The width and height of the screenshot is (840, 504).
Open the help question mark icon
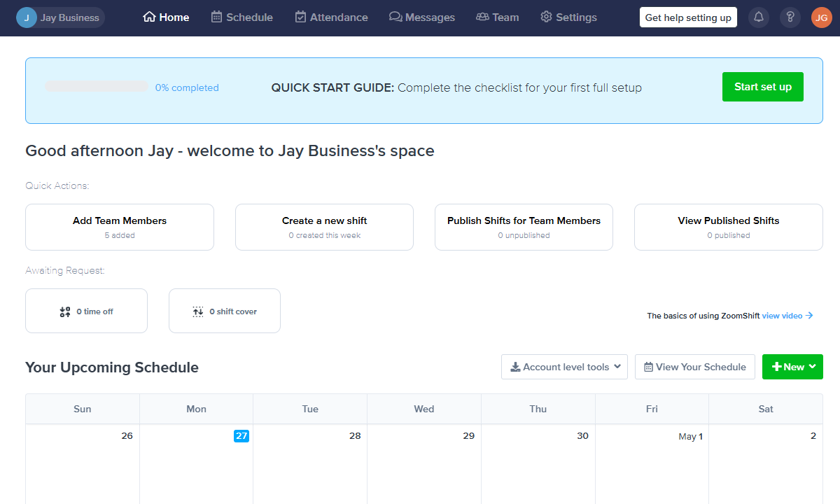click(x=790, y=17)
